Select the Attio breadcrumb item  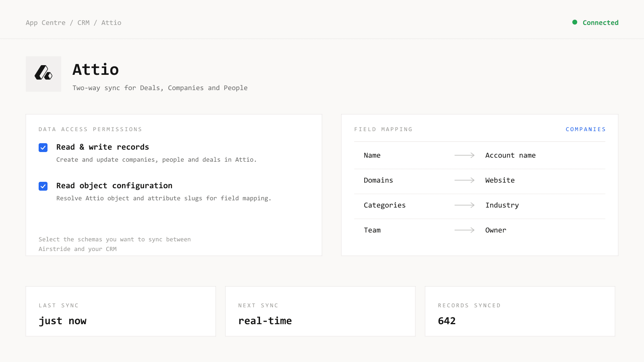tap(111, 23)
